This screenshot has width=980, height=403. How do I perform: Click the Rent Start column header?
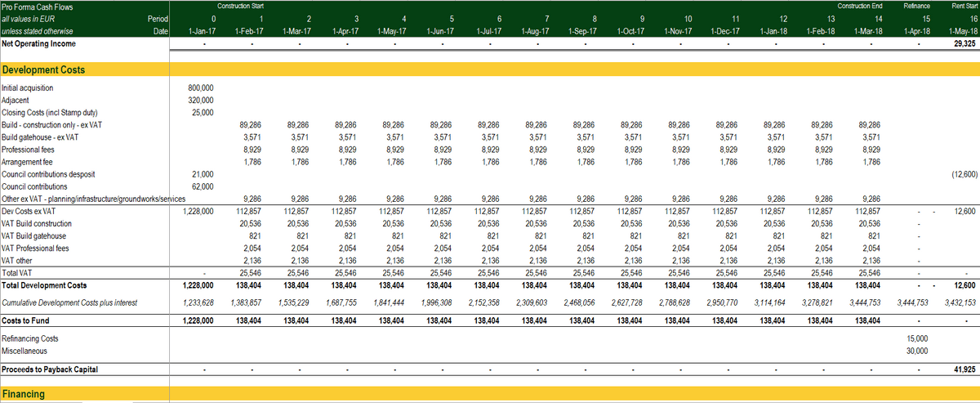coord(964,7)
